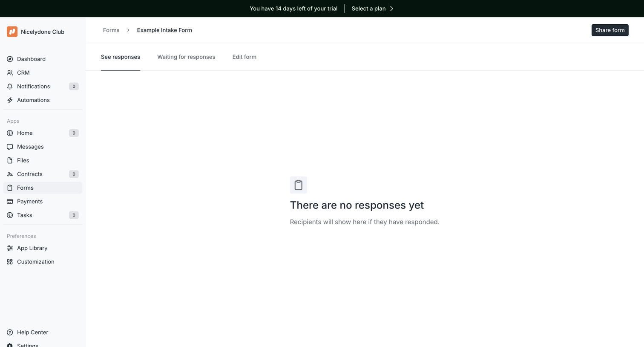The width and height of the screenshot is (644, 347).
Task: Click the Notifications bell icon
Action: click(10, 86)
